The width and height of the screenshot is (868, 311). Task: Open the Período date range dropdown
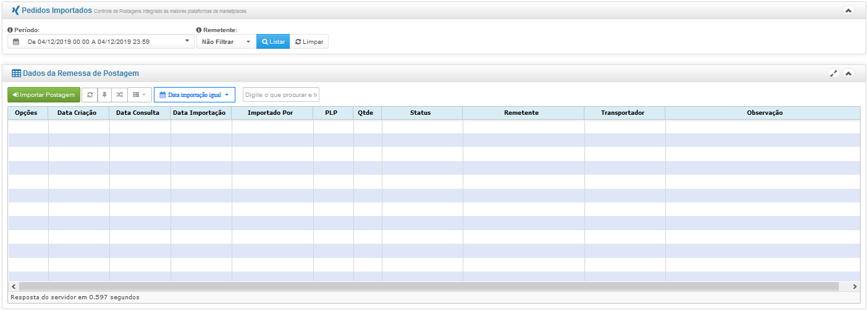point(101,42)
